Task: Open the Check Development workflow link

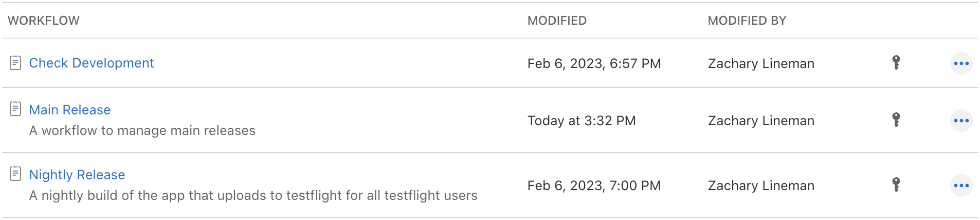Action: point(92,63)
